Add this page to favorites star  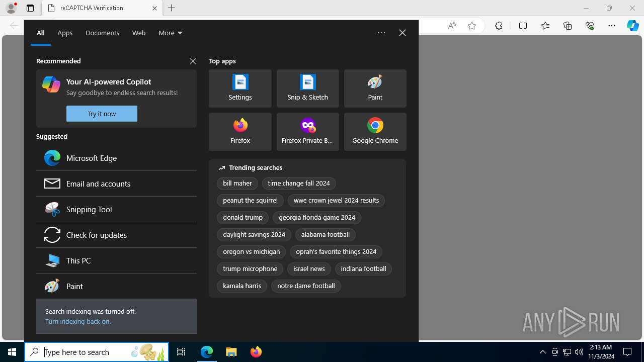[472, 26]
